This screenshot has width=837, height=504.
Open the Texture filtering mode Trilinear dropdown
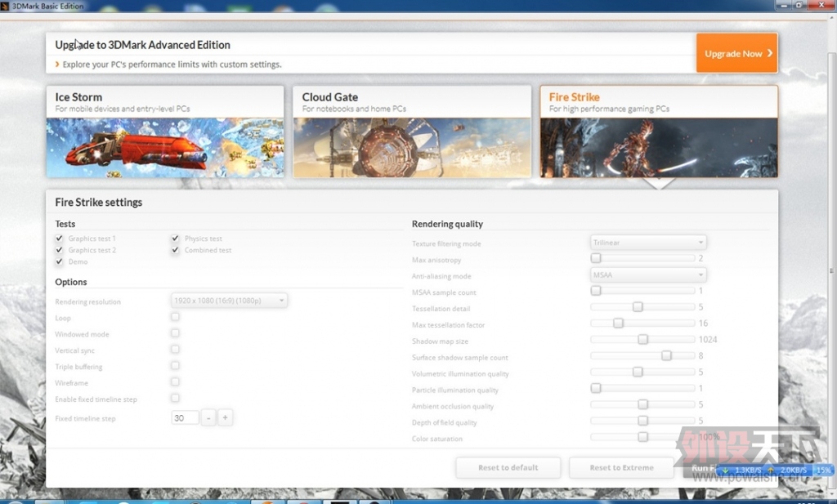tap(648, 242)
